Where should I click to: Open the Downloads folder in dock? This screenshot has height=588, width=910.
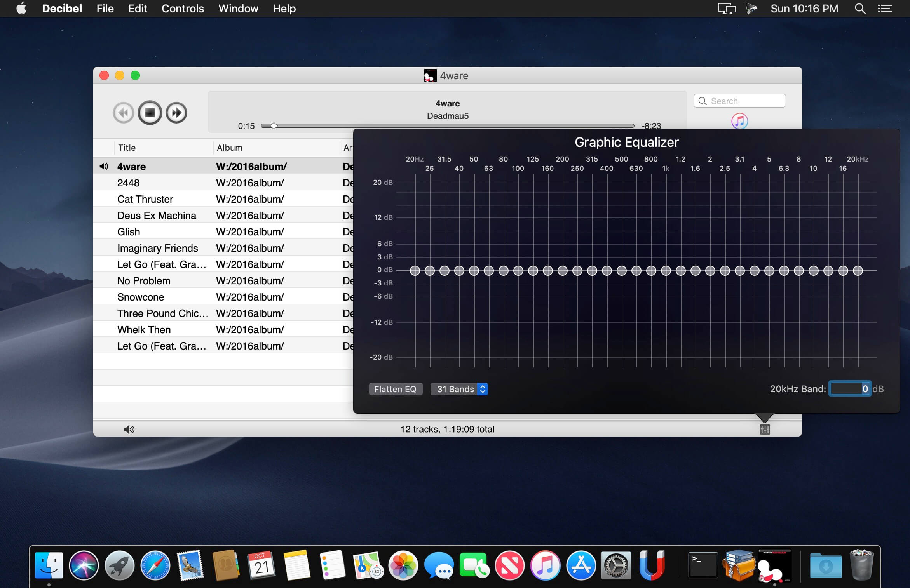click(826, 565)
